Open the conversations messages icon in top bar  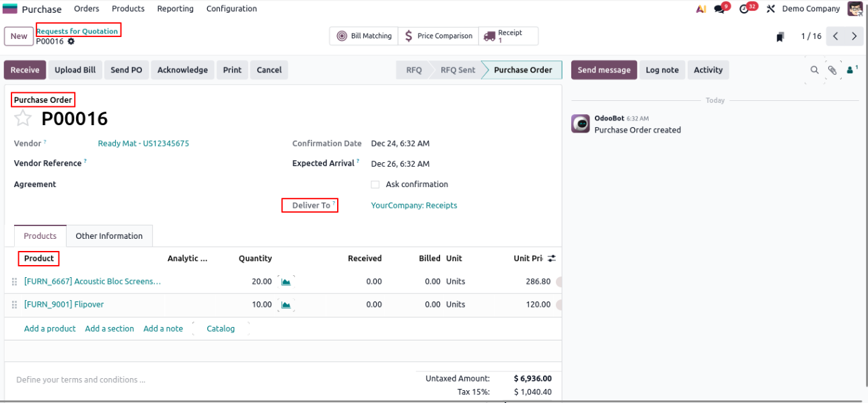[x=721, y=9]
